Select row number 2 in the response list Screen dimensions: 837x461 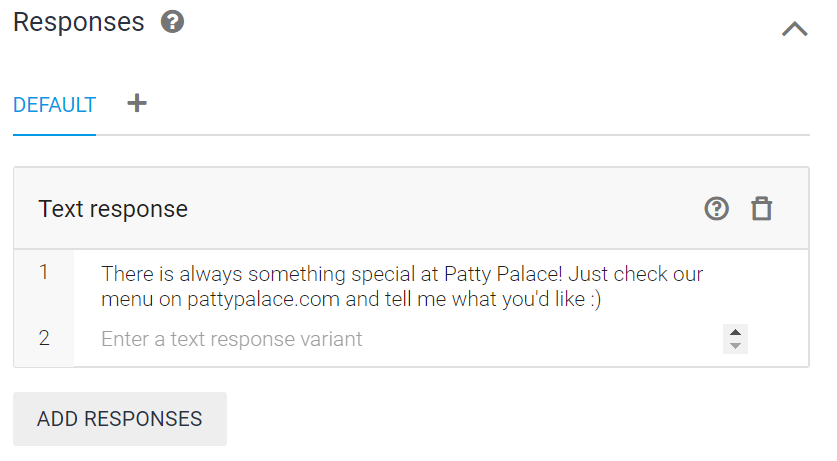click(44, 338)
